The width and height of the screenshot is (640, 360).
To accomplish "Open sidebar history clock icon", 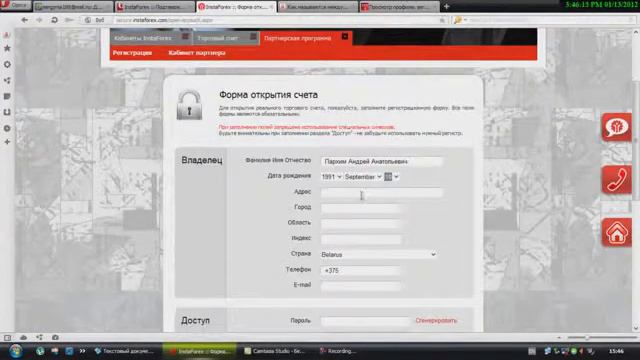I will [x=7, y=128].
